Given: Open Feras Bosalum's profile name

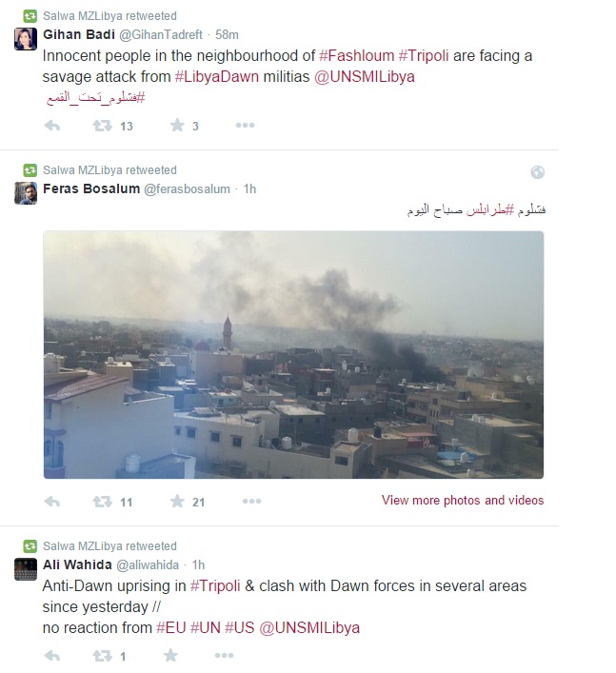Looking at the screenshot, I should tap(91, 188).
